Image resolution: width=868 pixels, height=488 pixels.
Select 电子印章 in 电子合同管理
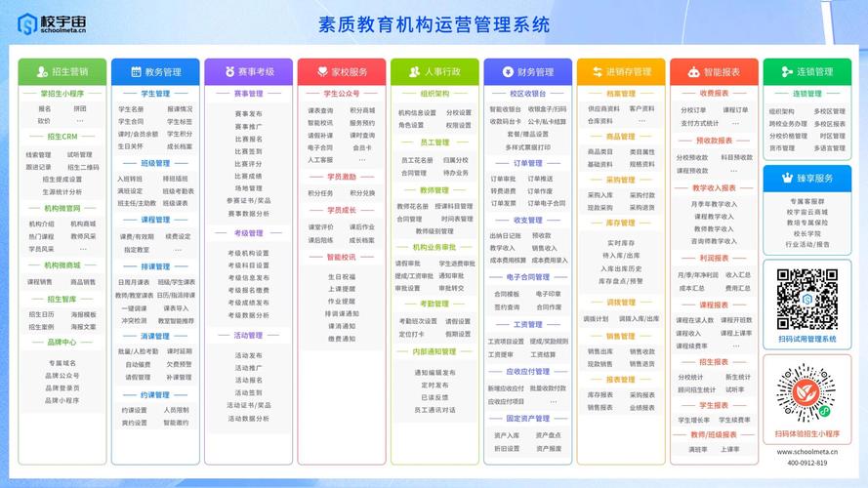(548, 294)
